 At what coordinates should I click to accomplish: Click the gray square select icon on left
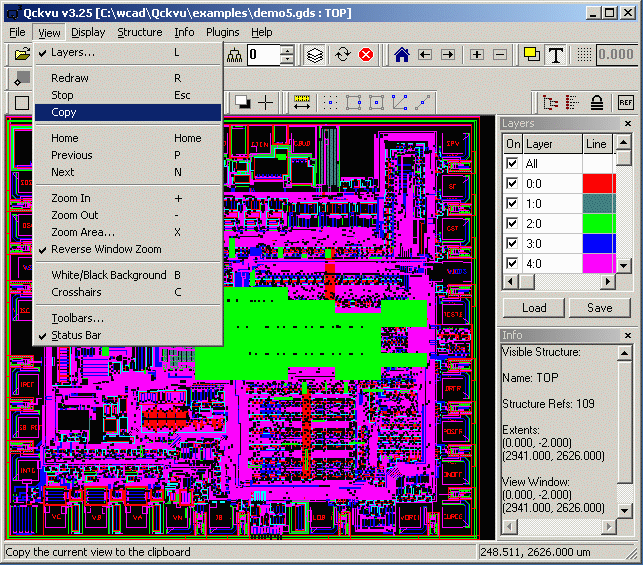(x=22, y=79)
